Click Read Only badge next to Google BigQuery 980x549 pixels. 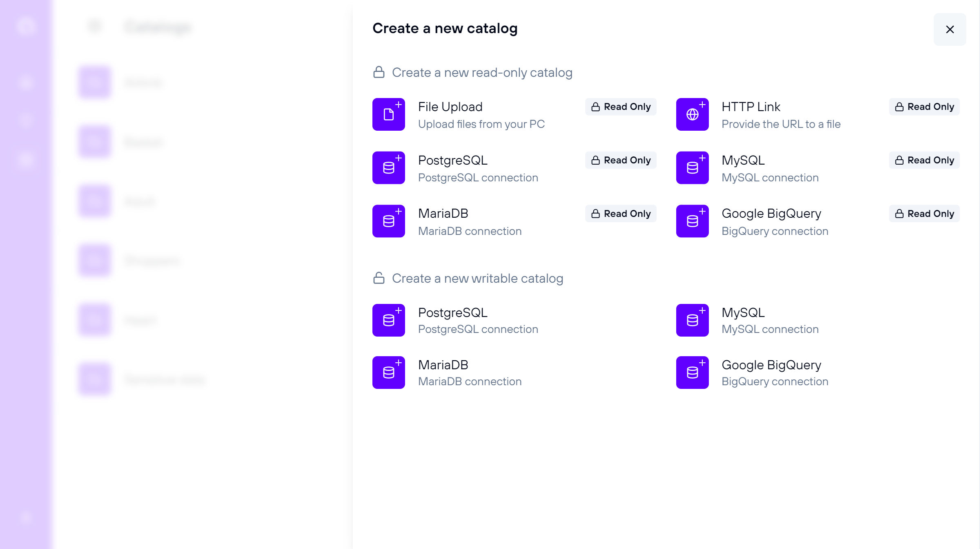point(924,214)
